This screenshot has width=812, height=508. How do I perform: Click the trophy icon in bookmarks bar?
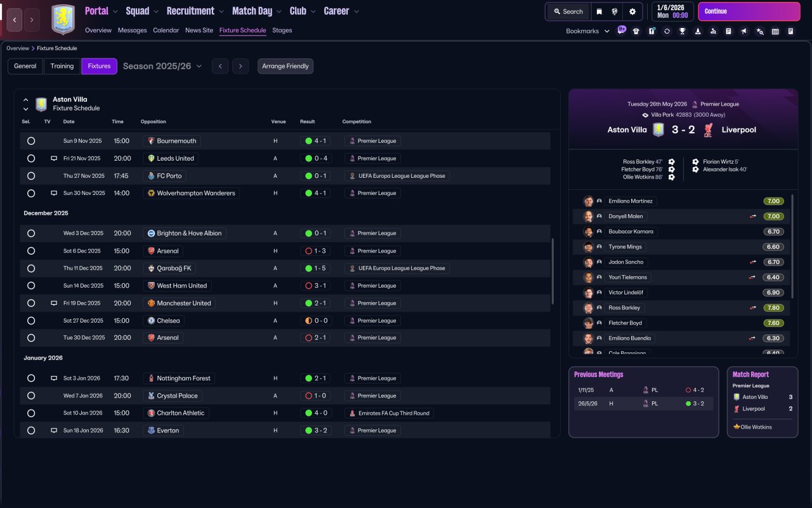tap(683, 31)
